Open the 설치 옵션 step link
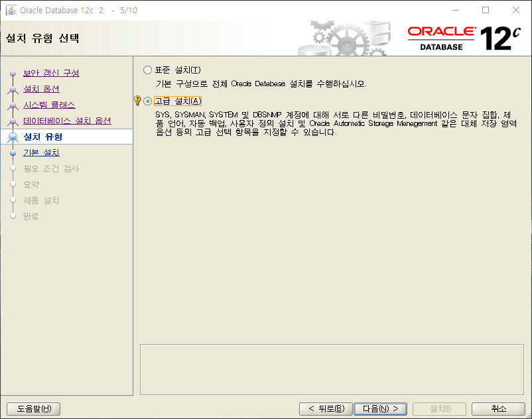This screenshot has height=419, width=532. pyautogui.click(x=41, y=89)
